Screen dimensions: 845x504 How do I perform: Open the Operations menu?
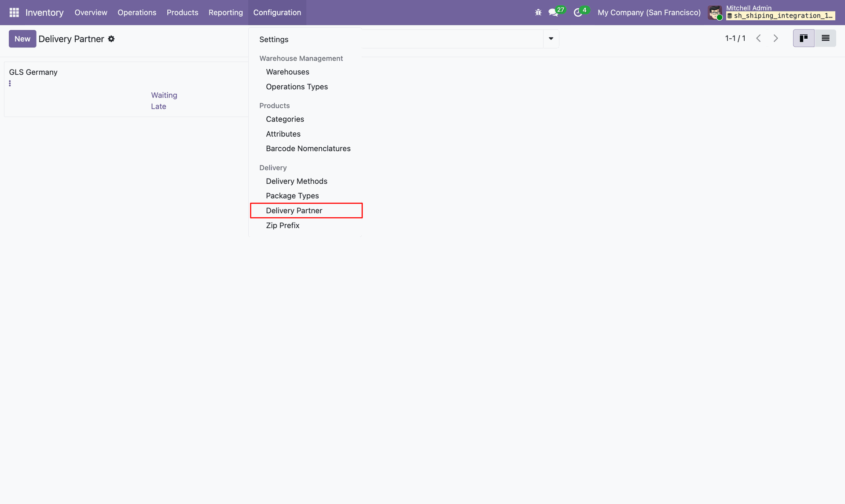[136, 12]
